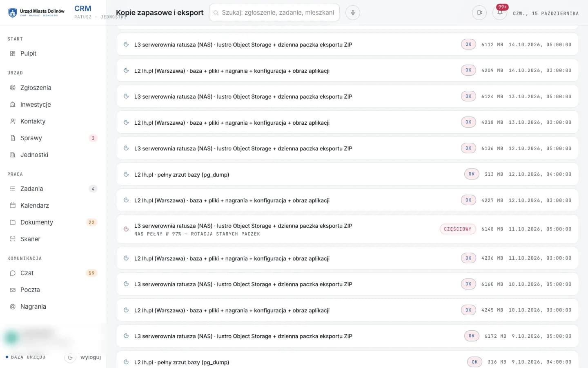Click the date CZW., 15 PAŹDZIERNIKA

[x=546, y=13]
